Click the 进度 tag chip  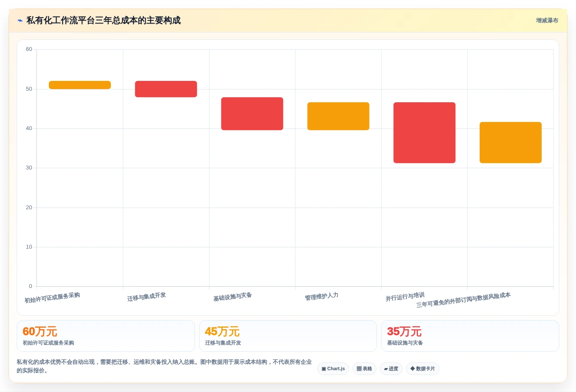[x=391, y=369]
